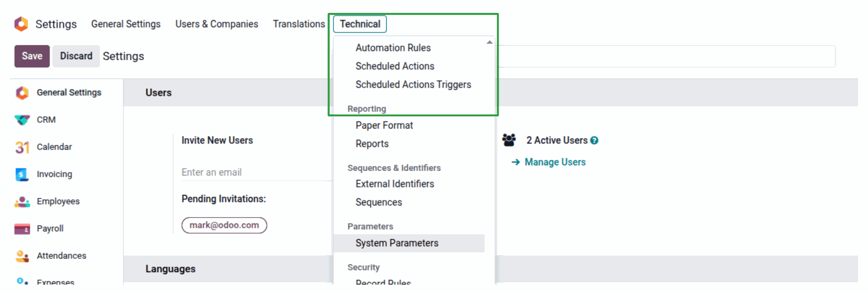
Task: Click the Attendances sidebar icon
Action: 22,256
